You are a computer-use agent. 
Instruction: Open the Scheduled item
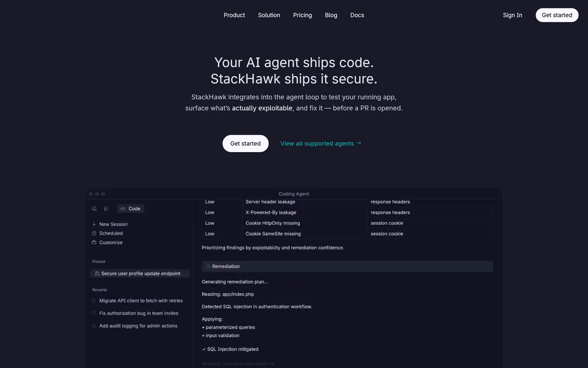click(111, 234)
